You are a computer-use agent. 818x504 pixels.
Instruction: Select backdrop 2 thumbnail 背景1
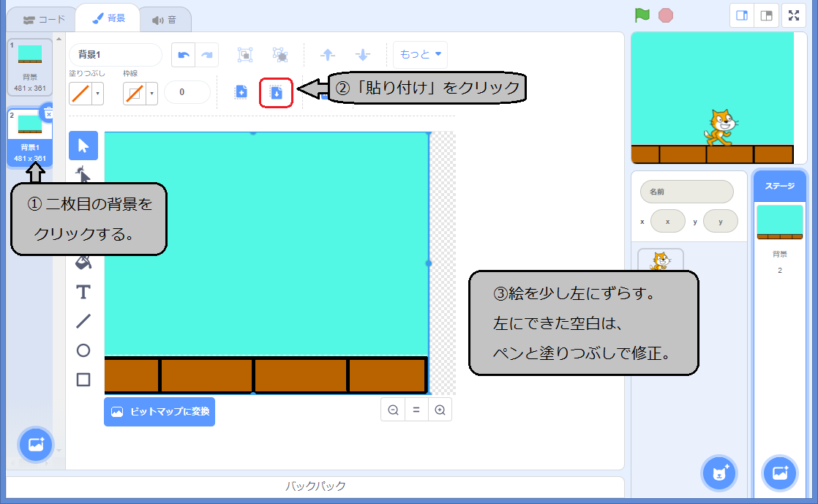point(30,138)
